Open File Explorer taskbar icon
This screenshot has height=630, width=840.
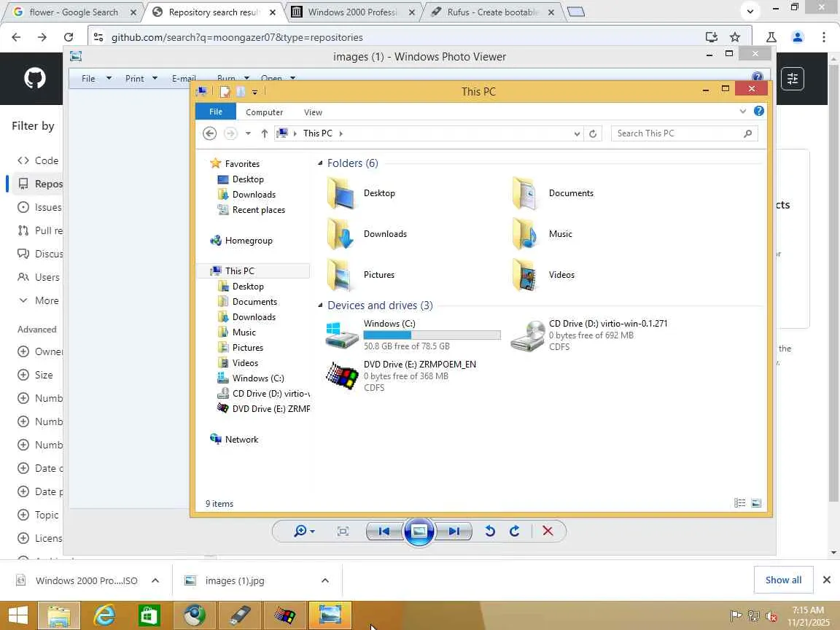(x=59, y=615)
